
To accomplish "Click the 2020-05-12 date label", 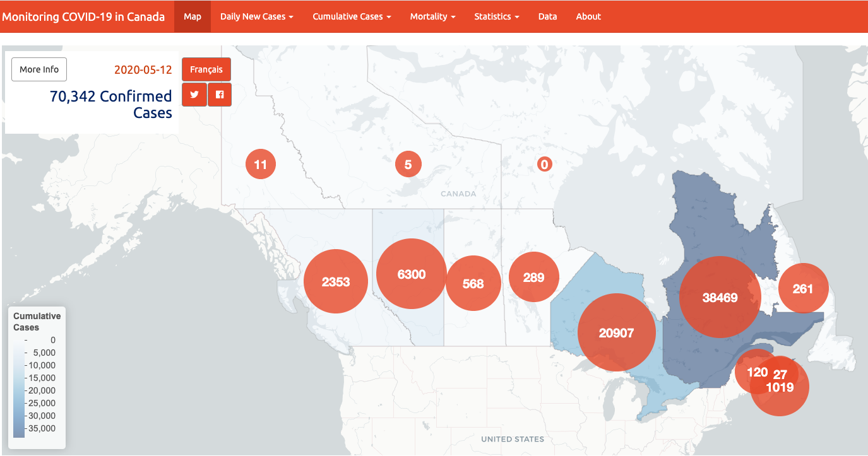I will [x=143, y=69].
